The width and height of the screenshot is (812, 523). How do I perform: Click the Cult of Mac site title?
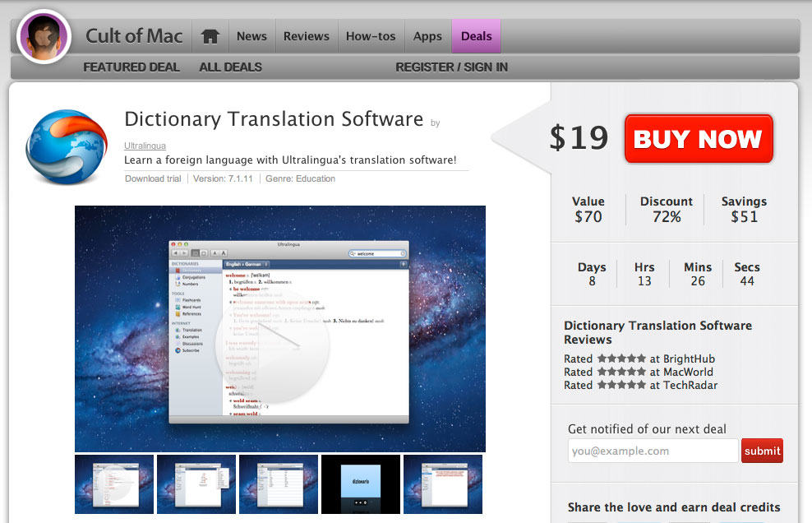(134, 35)
